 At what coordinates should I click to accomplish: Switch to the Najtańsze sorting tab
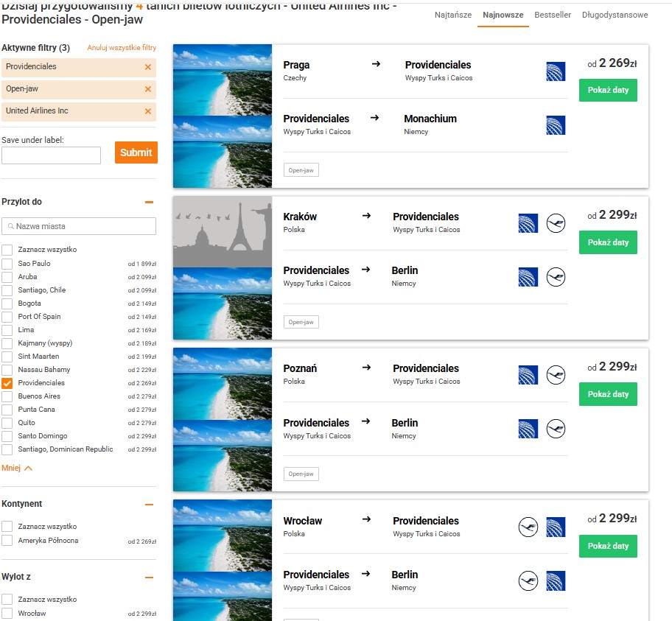[453, 15]
